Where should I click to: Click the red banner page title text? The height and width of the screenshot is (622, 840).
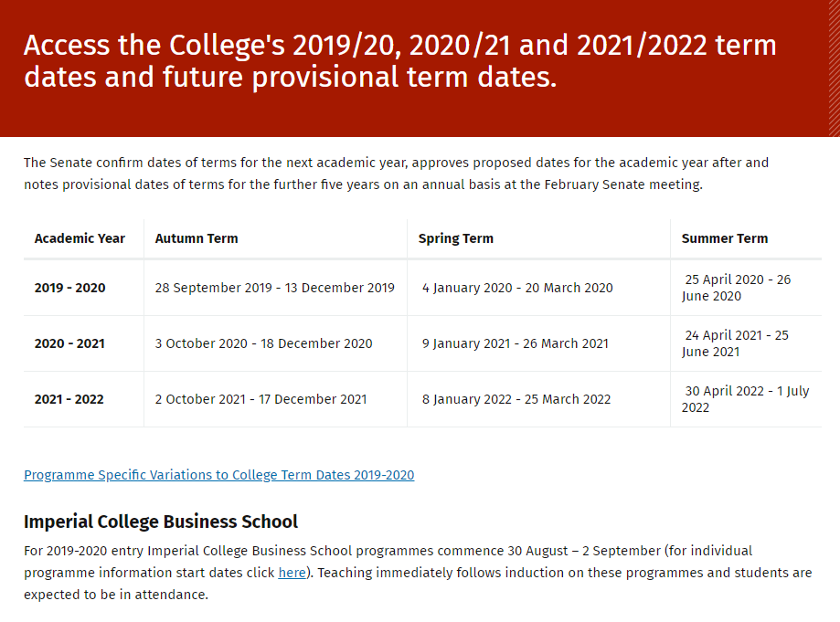tap(400, 61)
